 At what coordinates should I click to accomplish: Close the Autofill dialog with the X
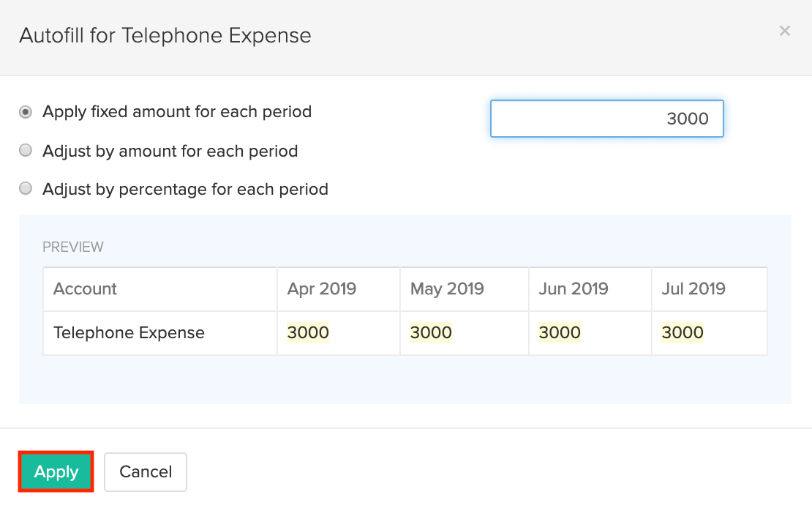(x=784, y=31)
